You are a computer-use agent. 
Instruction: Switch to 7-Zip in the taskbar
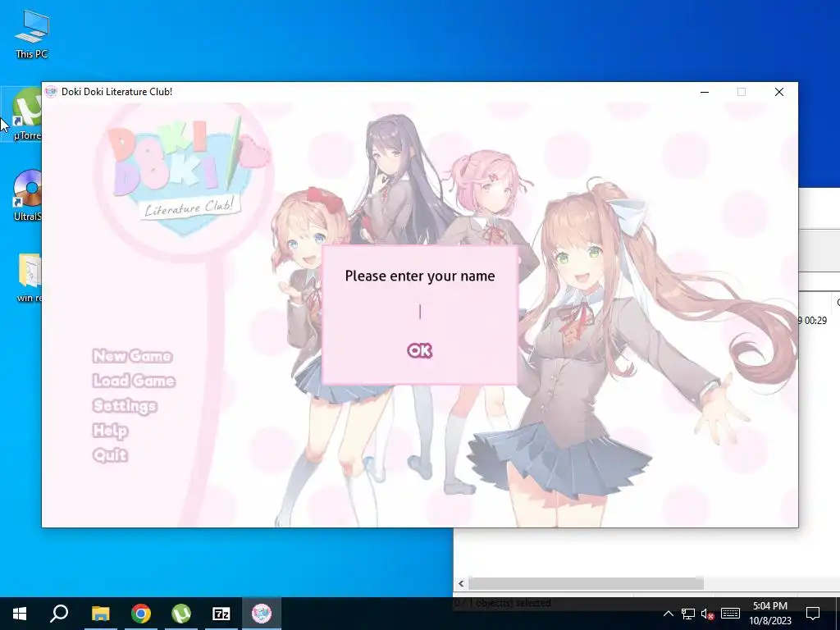click(221, 614)
